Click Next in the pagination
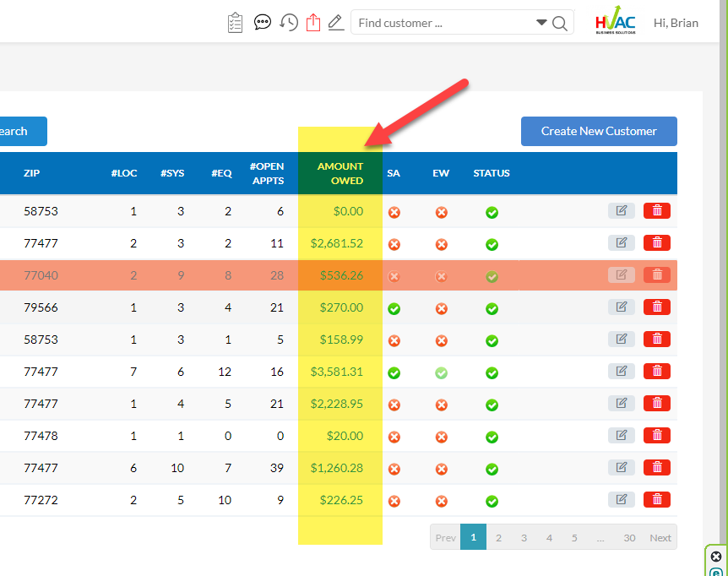Viewport: 728px width, 576px height. pos(660,538)
